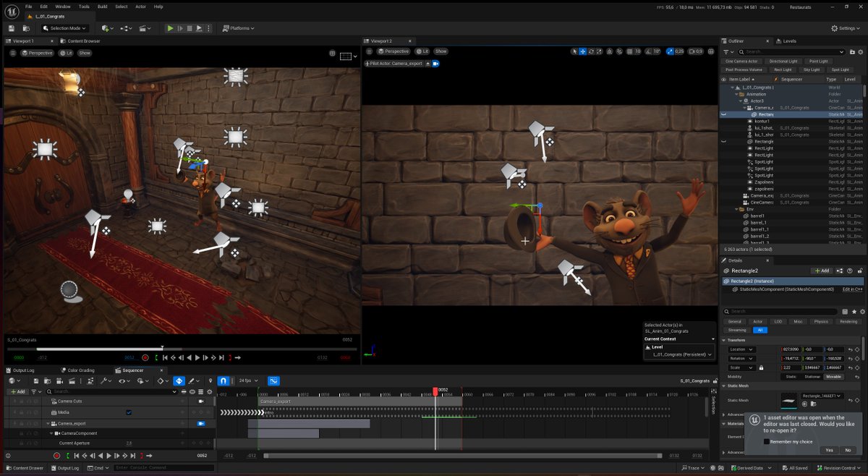Click the Save current level icon
Image resolution: width=868 pixels, height=476 pixels.
[x=12, y=28]
